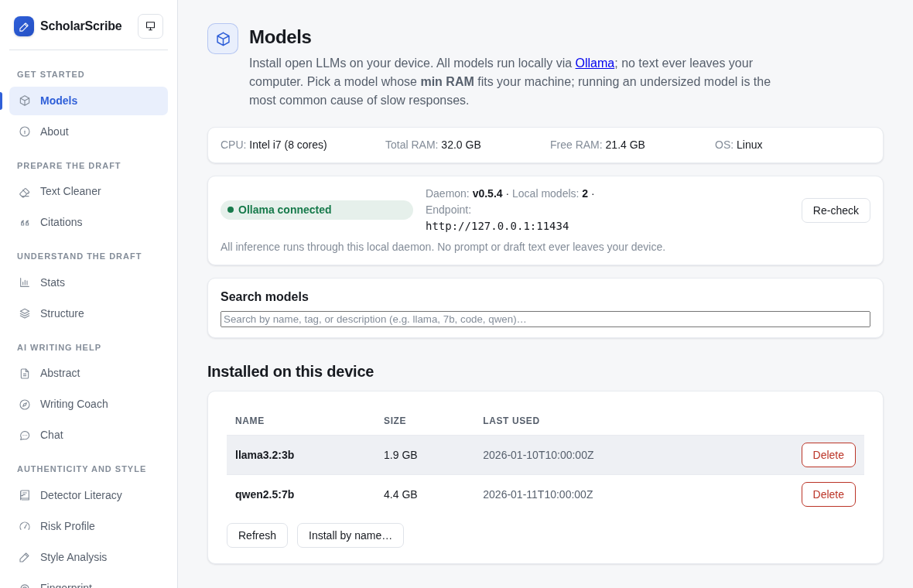Click the 2026-01-10T10:00:00Z last used timestamp
Viewport: 913px width, 588px height.
coord(538,455)
